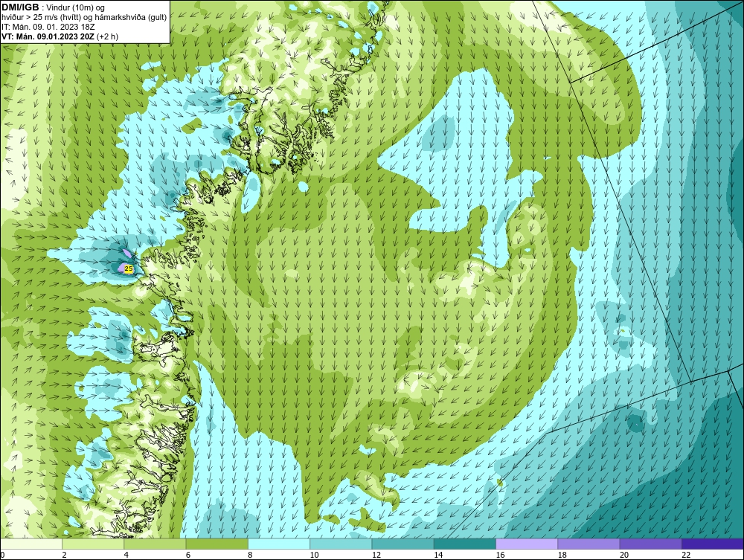Viewport: 744px width, 560px height.
Task: Click the darkest purple swatch above 22
Action: 713,544
